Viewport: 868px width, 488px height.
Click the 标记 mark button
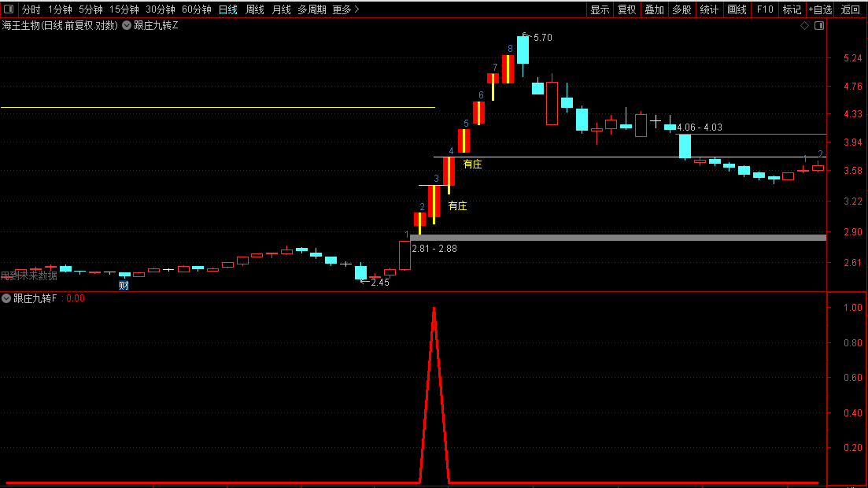tap(792, 9)
